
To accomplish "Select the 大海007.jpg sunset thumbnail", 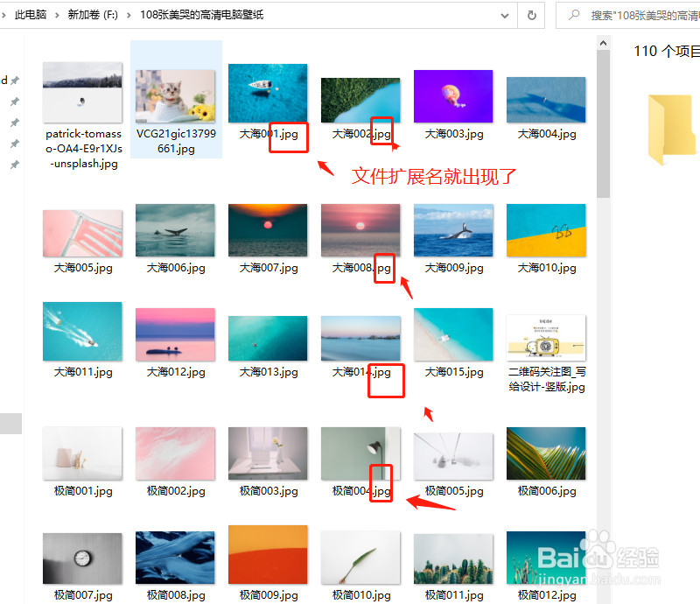I will coord(268,230).
